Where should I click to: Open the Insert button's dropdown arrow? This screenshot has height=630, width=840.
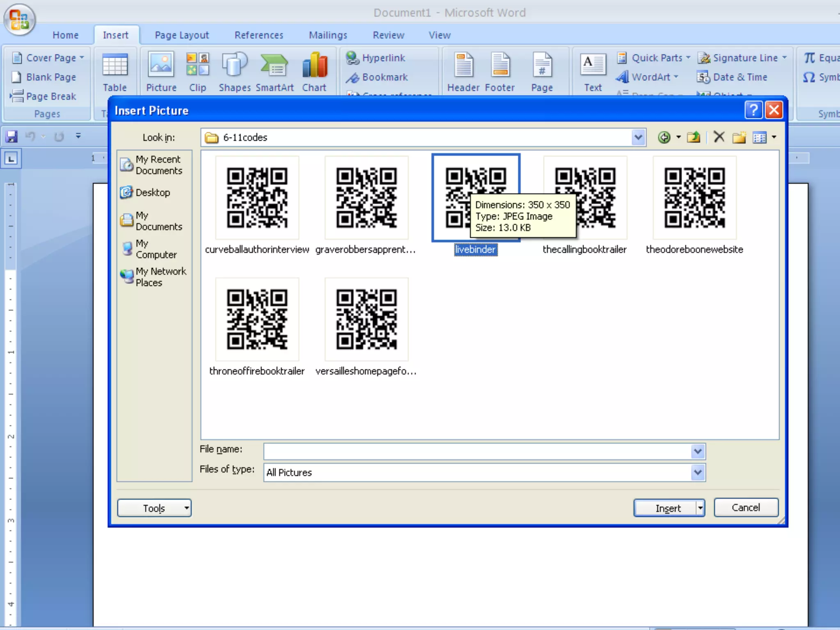click(700, 508)
